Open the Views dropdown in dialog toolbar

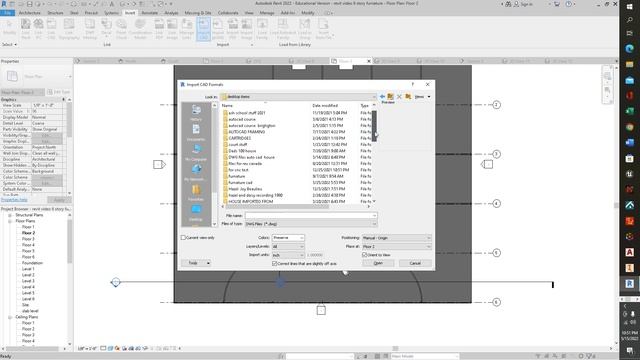click(x=422, y=97)
